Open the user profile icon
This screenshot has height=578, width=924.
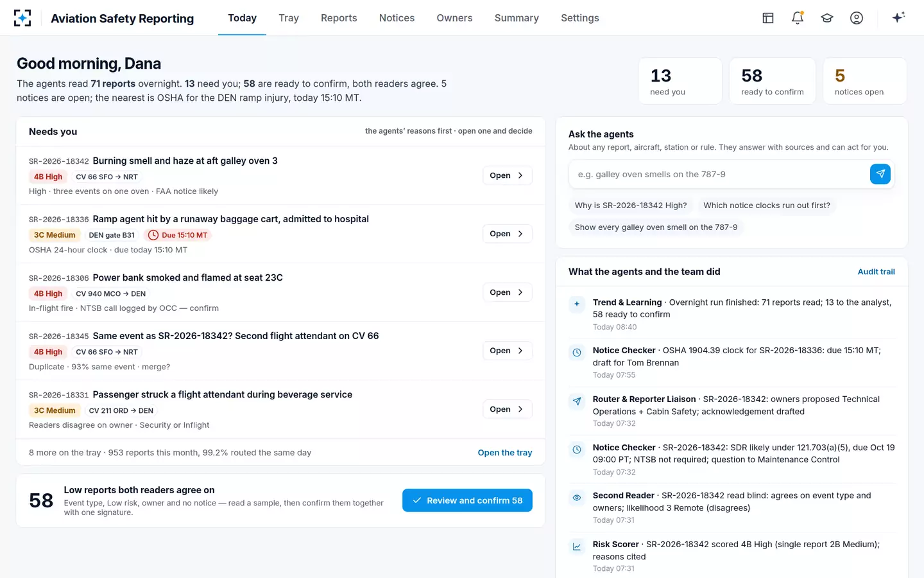(x=857, y=18)
